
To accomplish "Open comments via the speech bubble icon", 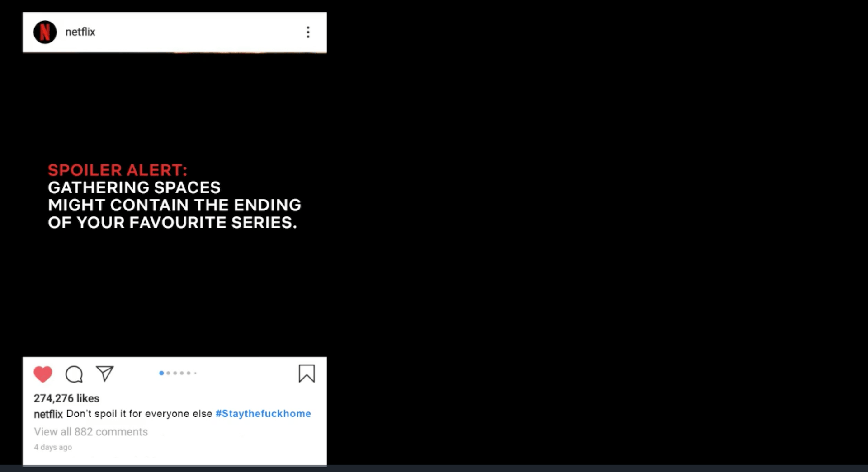I will [x=74, y=374].
